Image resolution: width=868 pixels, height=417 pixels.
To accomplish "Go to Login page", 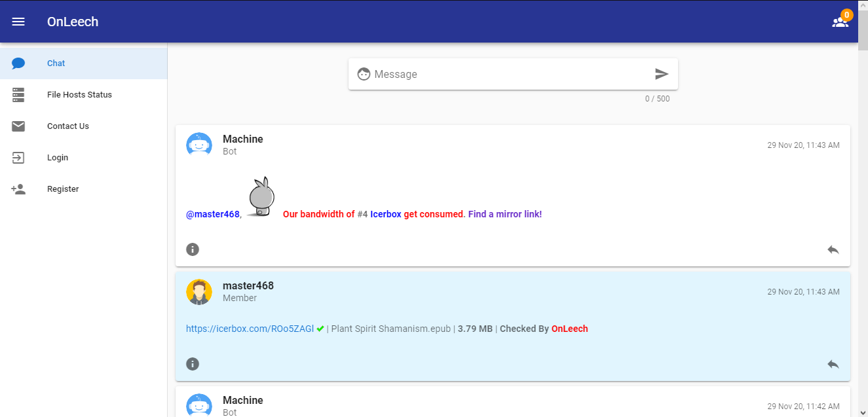I will (x=83, y=158).
